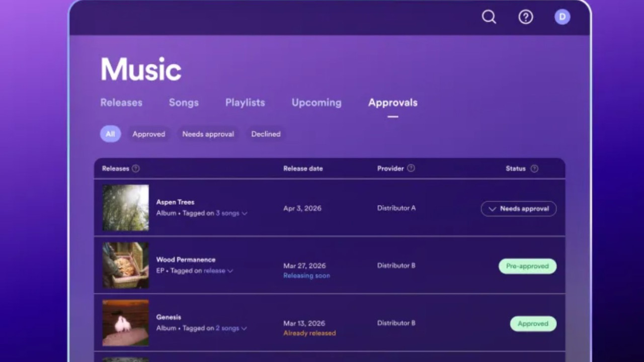Enable the Approved filter
Screen dimensions: 644x362
point(148,134)
